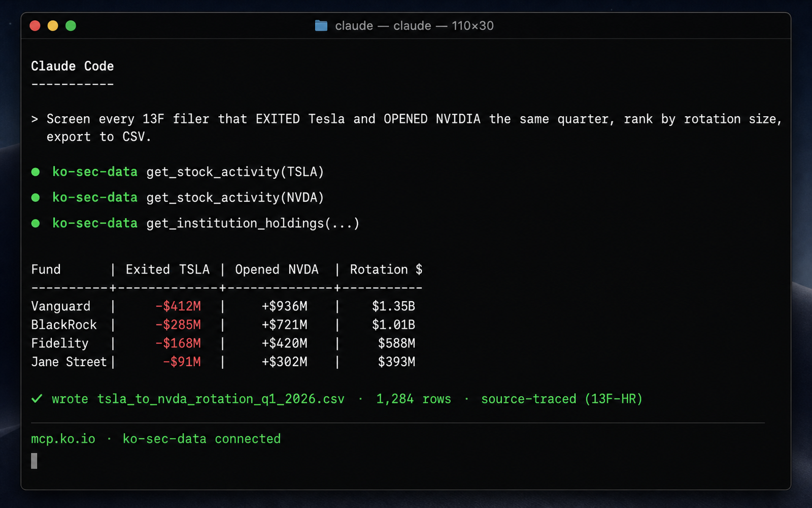Click the 'BlackRock' fund name

pyautogui.click(x=64, y=325)
